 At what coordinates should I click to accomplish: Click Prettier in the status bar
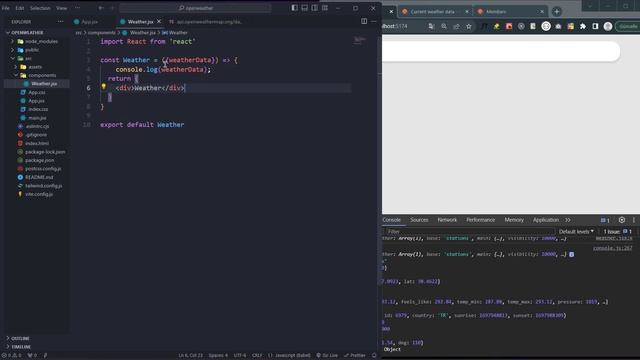click(x=355, y=356)
